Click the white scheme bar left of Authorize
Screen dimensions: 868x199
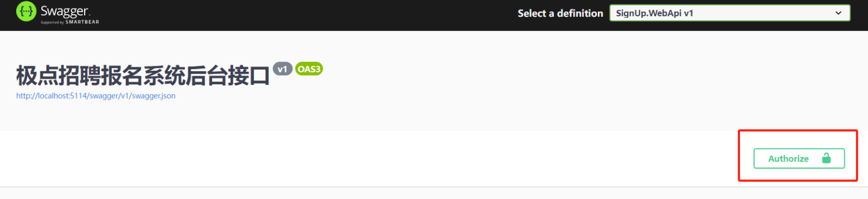point(369,158)
